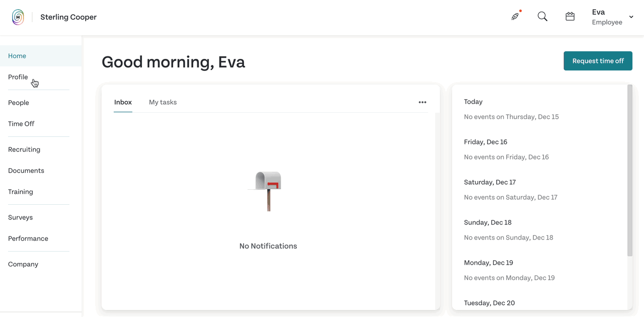Click the HiBob logo icon

point(18,17)
